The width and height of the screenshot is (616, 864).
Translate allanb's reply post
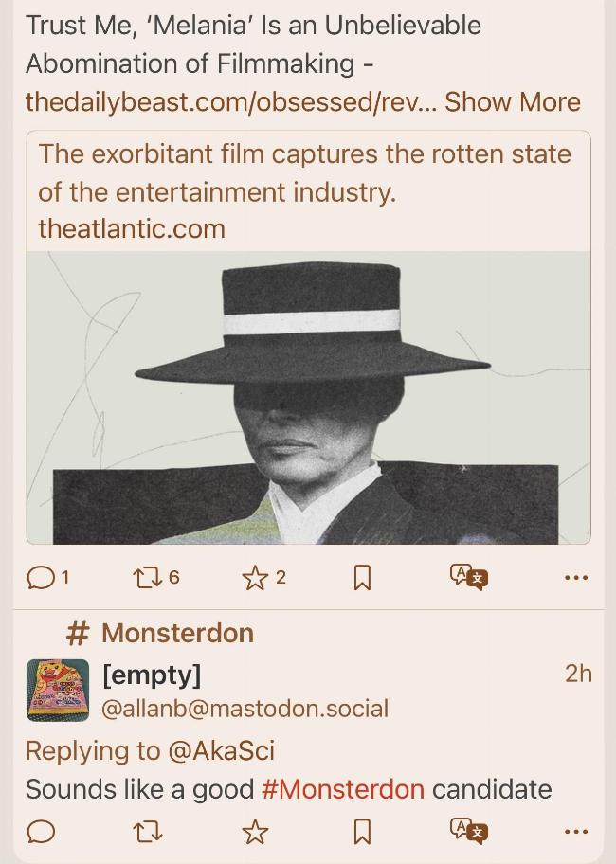469,831
